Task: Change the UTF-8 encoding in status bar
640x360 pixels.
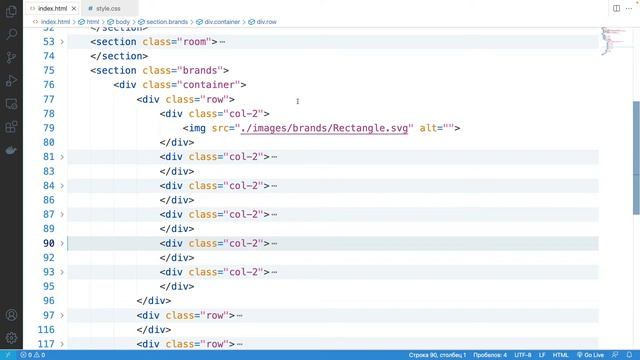Action: (x=523, y=355)
